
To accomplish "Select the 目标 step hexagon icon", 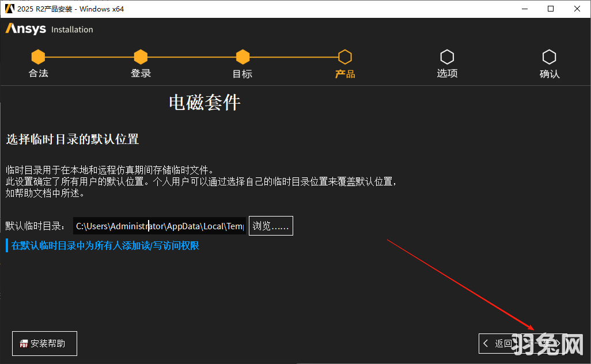I will pos(242,56).
